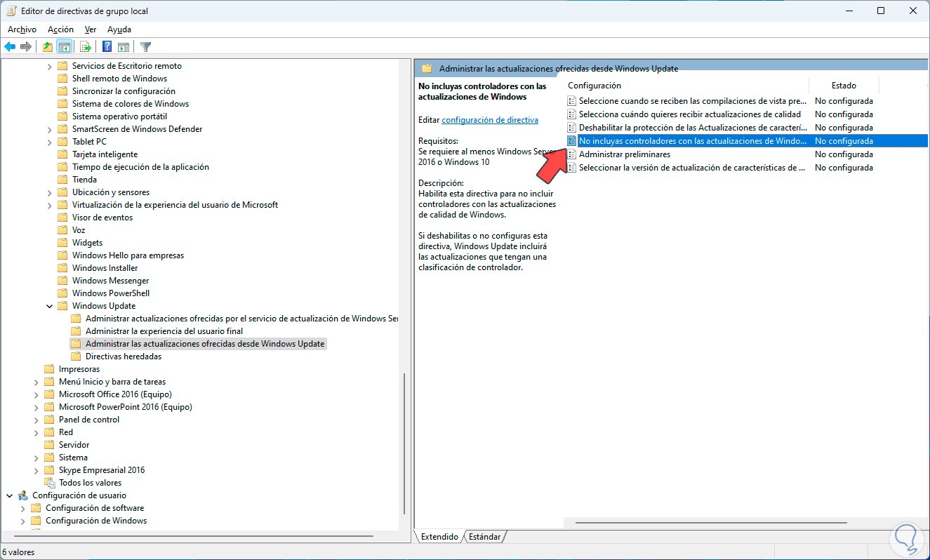Screen dimensions: 930x560
Task: Select 'Configuración de software' under user configuration
Action: point(95,508)
